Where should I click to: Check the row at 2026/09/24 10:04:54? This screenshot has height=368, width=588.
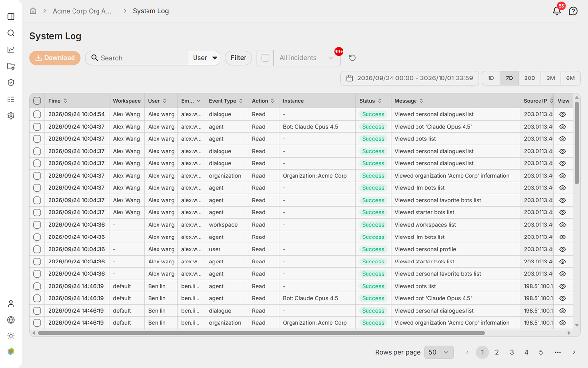click(x=37, y=114)
